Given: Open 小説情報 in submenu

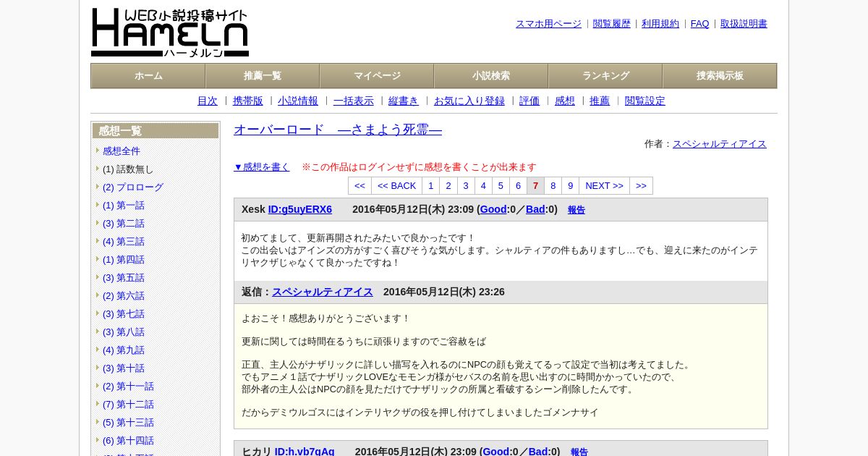Looking at the screenshot, I should coord(298,101).
